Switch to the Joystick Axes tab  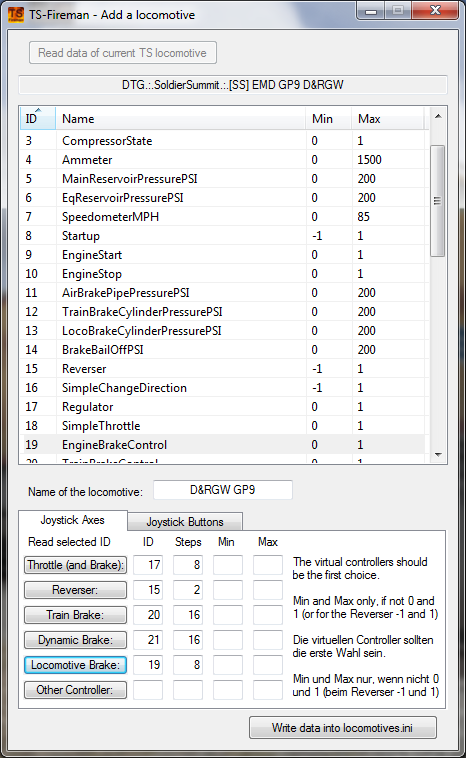(x=73, y=520)
